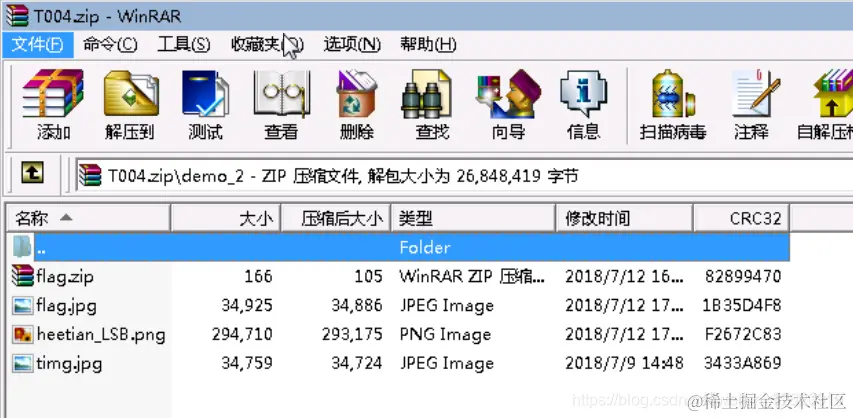The height and width of the screenshot is (418, 853).
Task: Open the 收藏夹 favorites menu
Action: coord(267,45)
